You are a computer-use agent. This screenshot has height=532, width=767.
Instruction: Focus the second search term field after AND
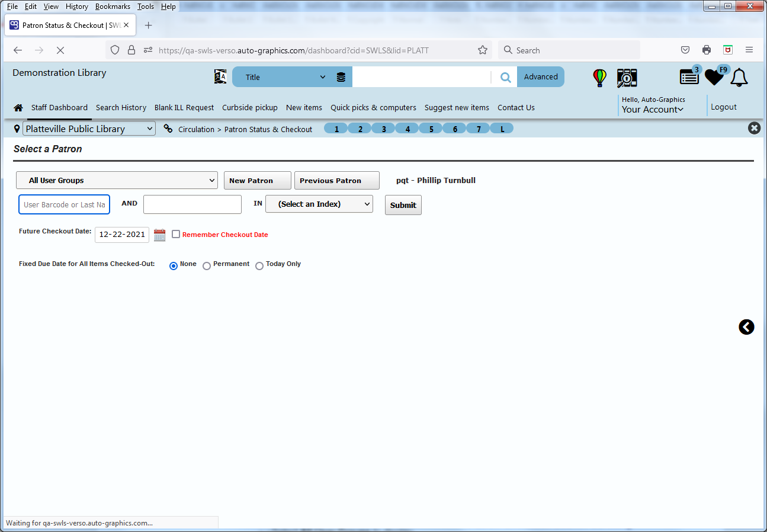pyautogui.click(x=192, y=204)
